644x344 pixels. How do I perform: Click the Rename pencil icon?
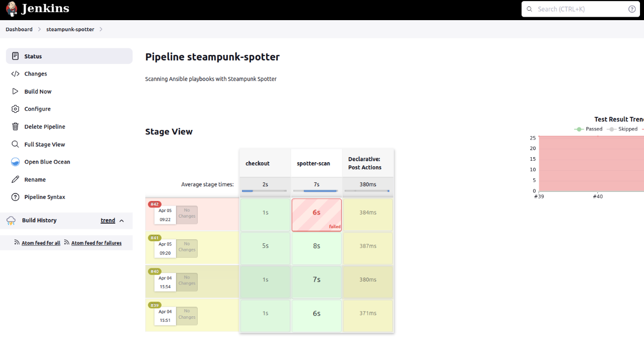click(x=15, y=180)
